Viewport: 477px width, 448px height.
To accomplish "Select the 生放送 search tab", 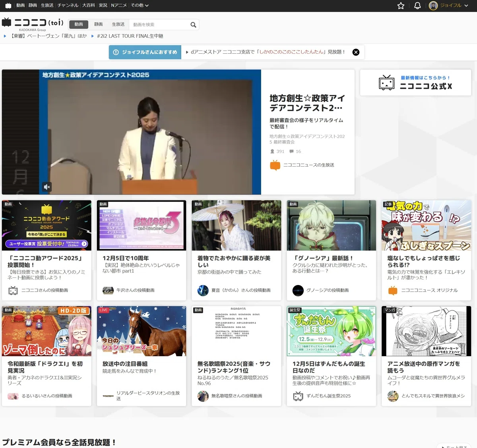I will [118, 25].
